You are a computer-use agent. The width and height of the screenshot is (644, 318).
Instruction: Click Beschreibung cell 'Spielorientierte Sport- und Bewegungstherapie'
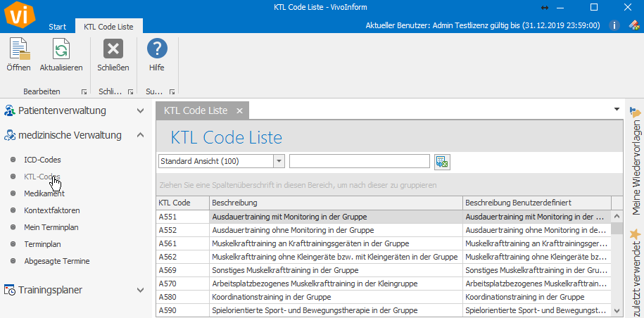(336, 311)
